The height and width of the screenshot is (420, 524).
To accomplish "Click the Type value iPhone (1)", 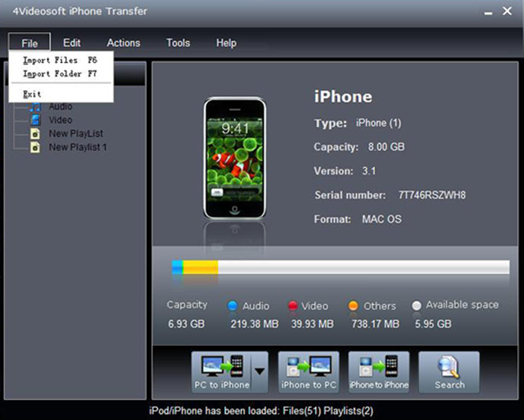I will tap(378, 123).
